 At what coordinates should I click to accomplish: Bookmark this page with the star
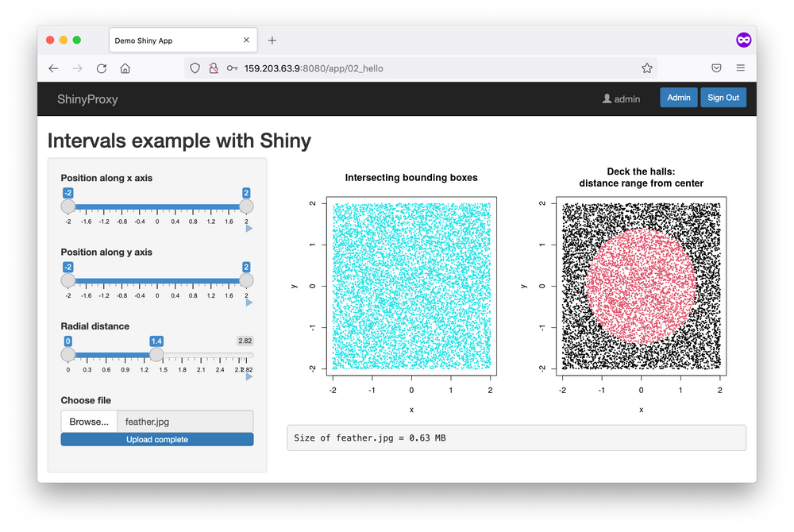[x=646, y=68]
